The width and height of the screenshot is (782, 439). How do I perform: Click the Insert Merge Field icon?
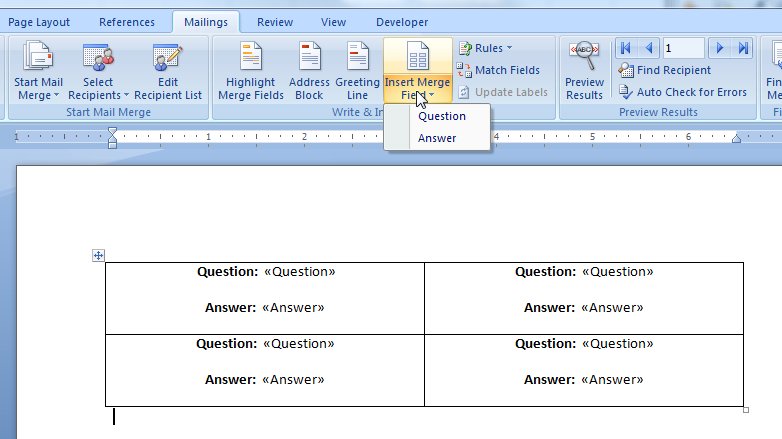(417, 56)
